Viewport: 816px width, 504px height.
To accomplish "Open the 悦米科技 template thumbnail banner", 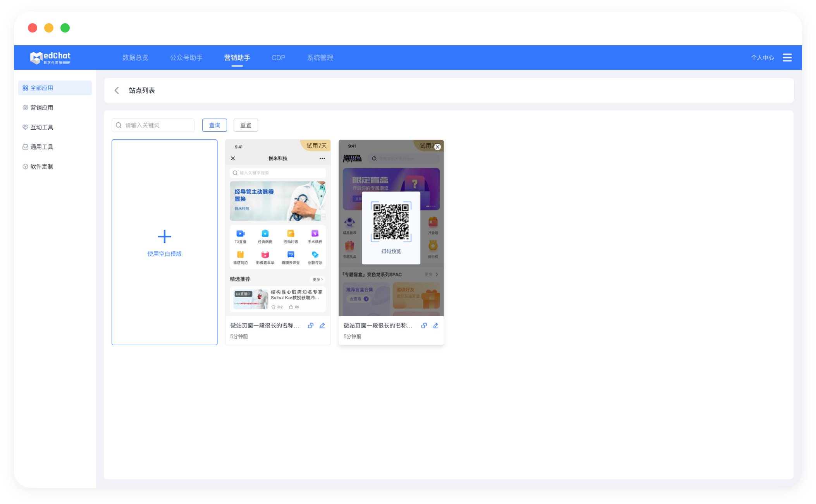I will [x=278, y=201].
